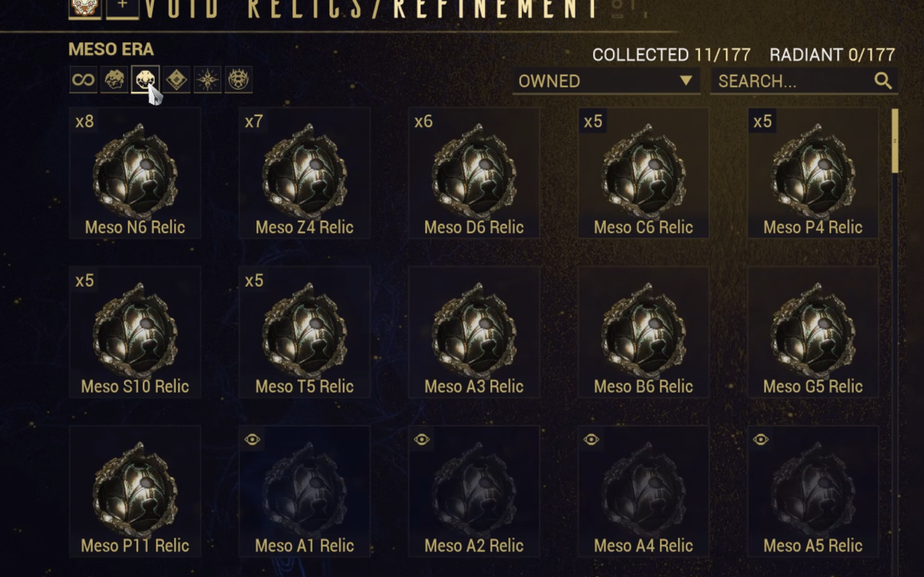Choose the Axi era star icon filter
924x577 pixels.
coord(207,80)
